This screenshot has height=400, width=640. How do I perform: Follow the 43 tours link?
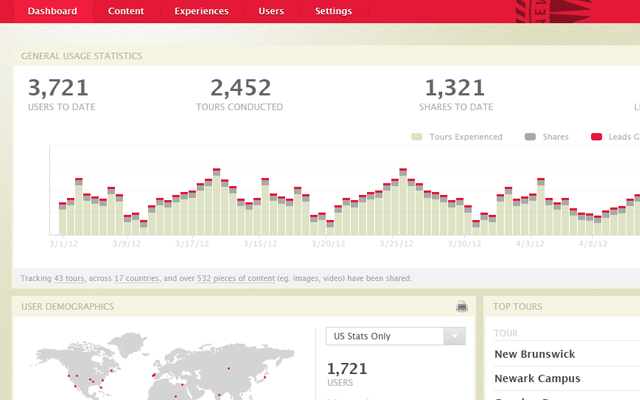[70, 278]
